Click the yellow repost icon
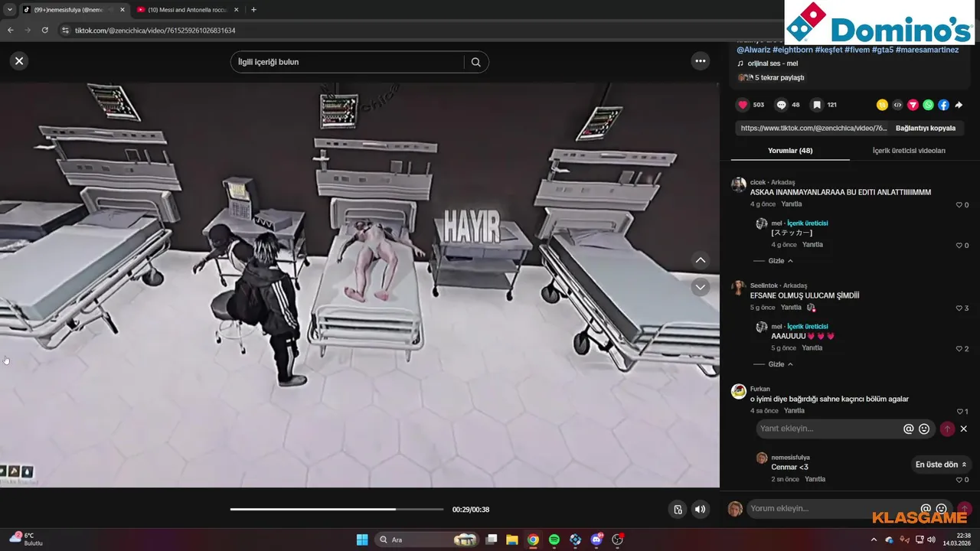The height and width of the screenshot is (551, 980). (x=882, y=105)
